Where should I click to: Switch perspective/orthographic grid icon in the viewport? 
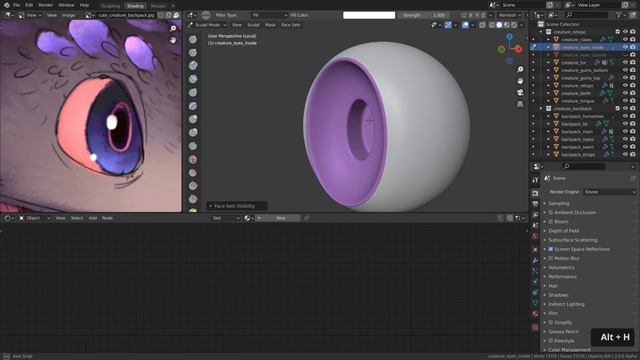pos(520,104)
